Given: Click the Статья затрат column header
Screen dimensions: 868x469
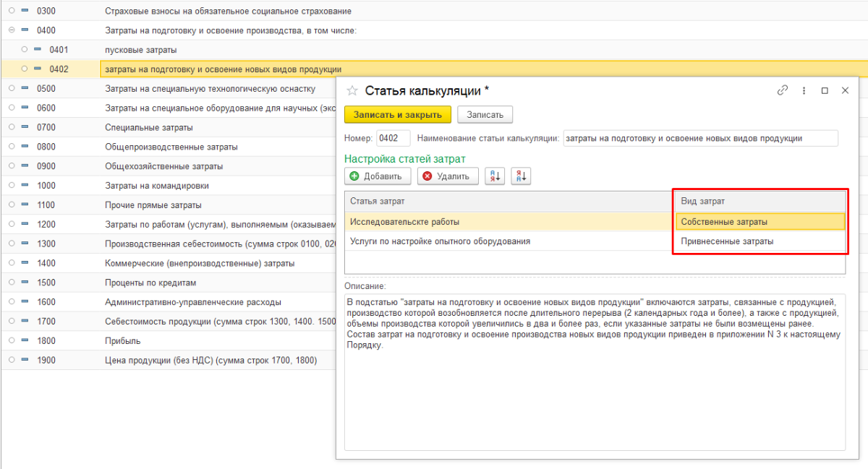Looking at the screenshot, I should point(509,201).
